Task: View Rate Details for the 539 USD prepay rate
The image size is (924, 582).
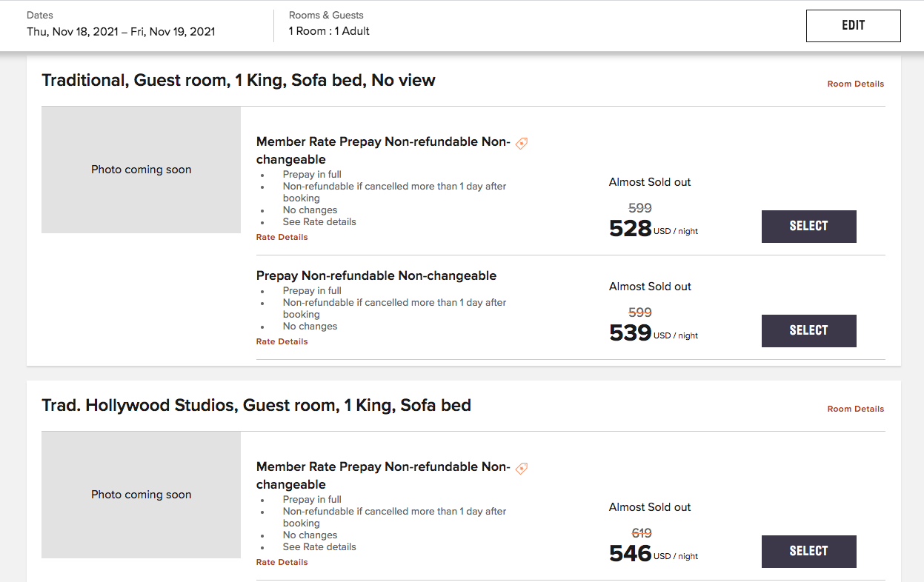Action: [x=282, y=342]
